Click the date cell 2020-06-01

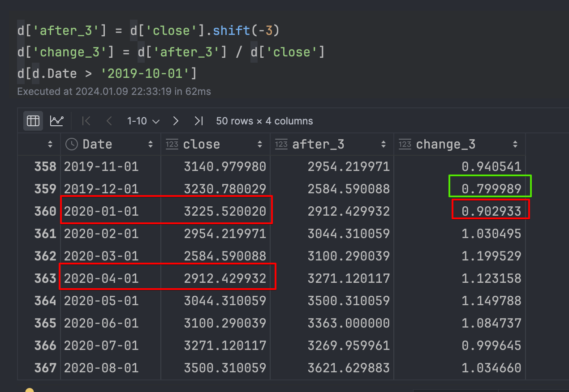coord(101,323)
